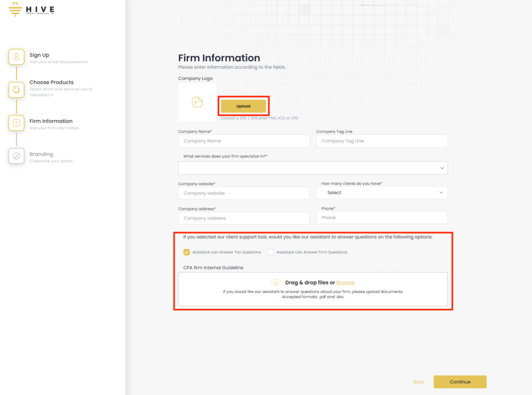The height and width of the screenshot is (395, 532).
Task: Focus the Company Name input field
Action: pos(244,141)
